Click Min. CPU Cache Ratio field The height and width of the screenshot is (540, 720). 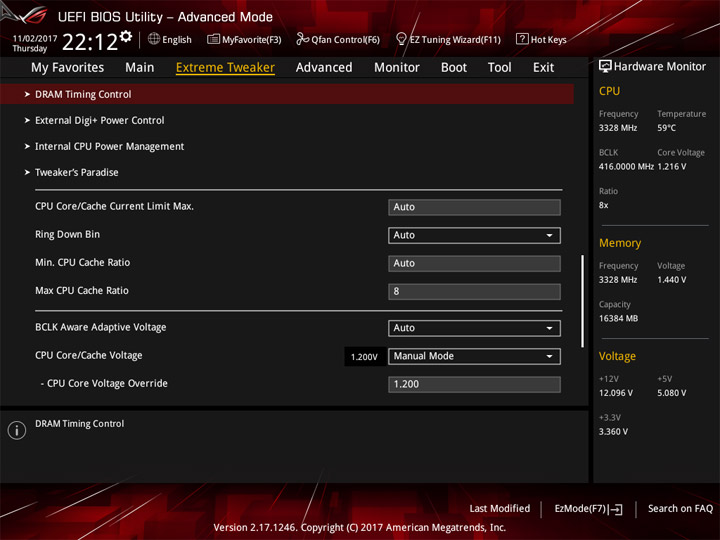474,264
